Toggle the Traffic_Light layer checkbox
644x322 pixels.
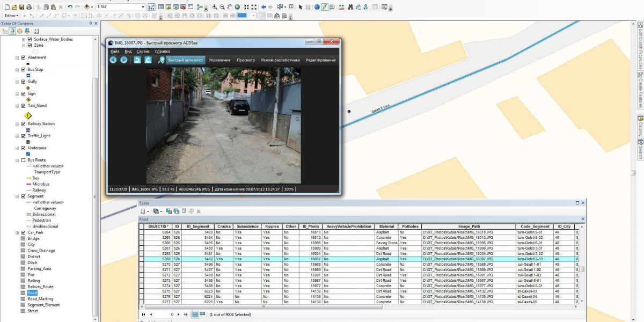point(23,136)
